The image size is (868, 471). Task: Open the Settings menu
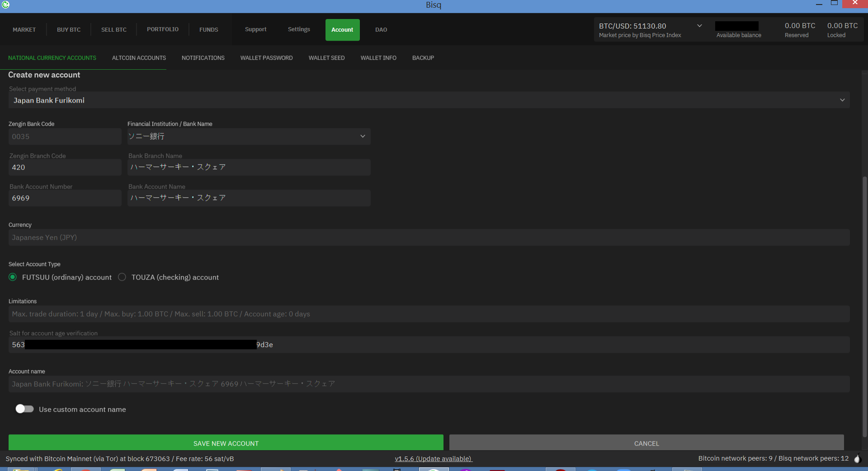[299, 29]
